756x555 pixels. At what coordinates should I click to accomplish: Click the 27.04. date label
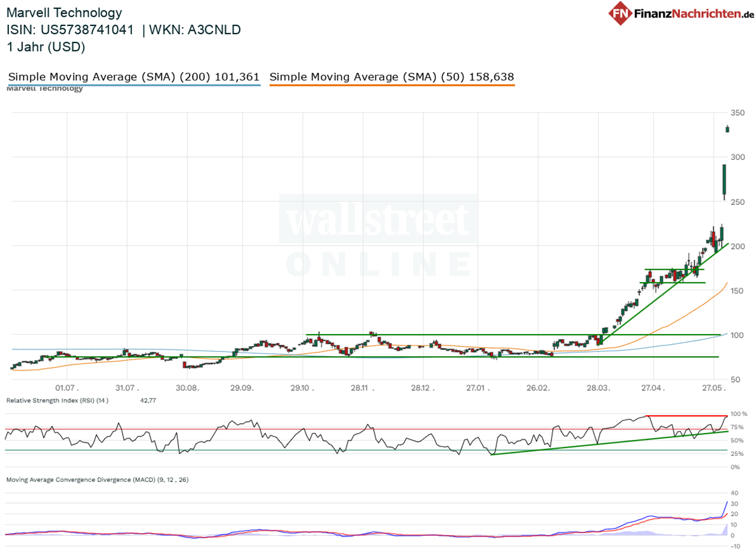(x=654, y=389)
